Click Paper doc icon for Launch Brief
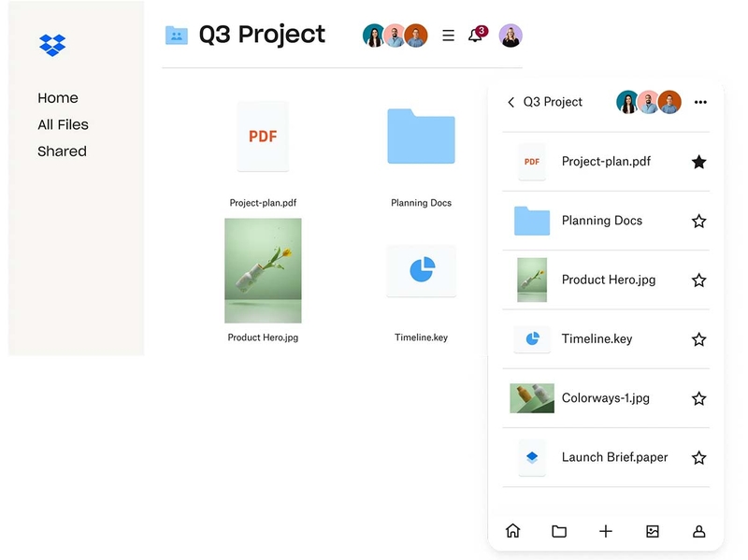This screenshot has height=560, width=748. click(x=532, y=457)
